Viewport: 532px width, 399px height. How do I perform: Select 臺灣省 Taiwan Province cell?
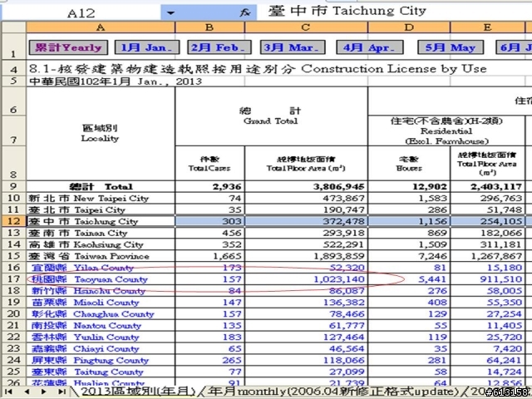101,256
